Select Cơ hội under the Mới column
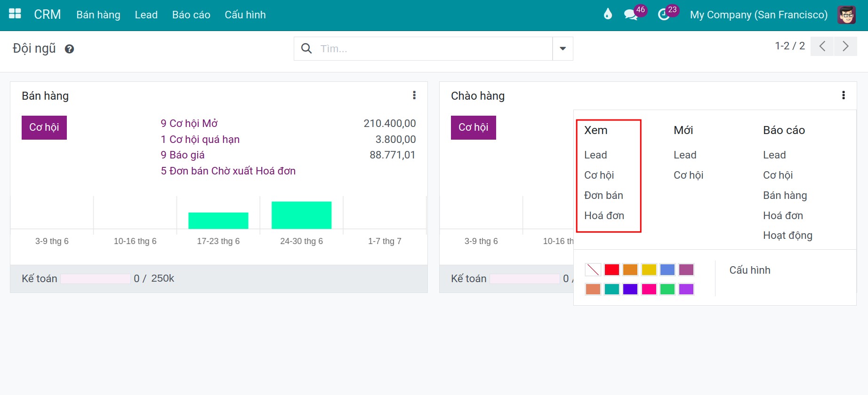The width and height of the screenshot is (868, 395). click(688, 175)
